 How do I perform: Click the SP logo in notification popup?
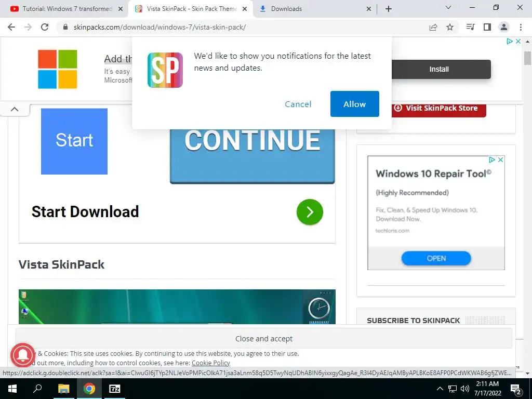tap(165, 70)
